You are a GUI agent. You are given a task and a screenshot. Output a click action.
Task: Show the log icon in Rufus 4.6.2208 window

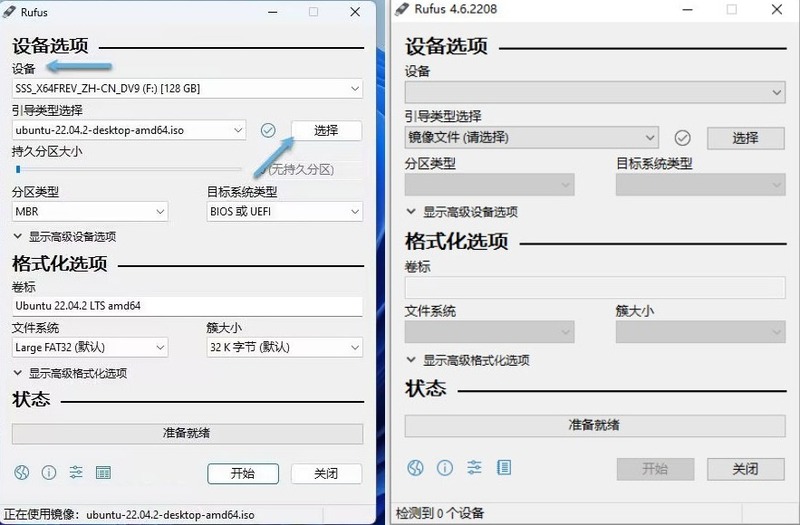(504, 467)
